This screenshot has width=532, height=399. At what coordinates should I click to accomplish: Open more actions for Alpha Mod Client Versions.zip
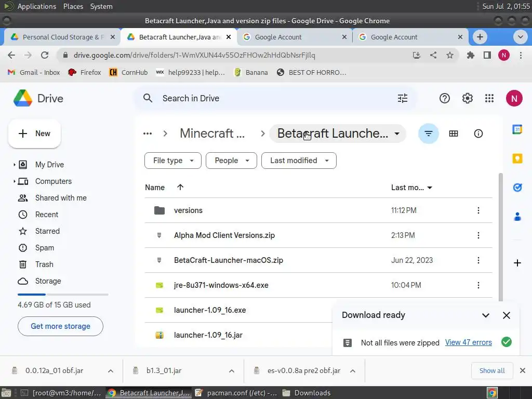point(478,235)
